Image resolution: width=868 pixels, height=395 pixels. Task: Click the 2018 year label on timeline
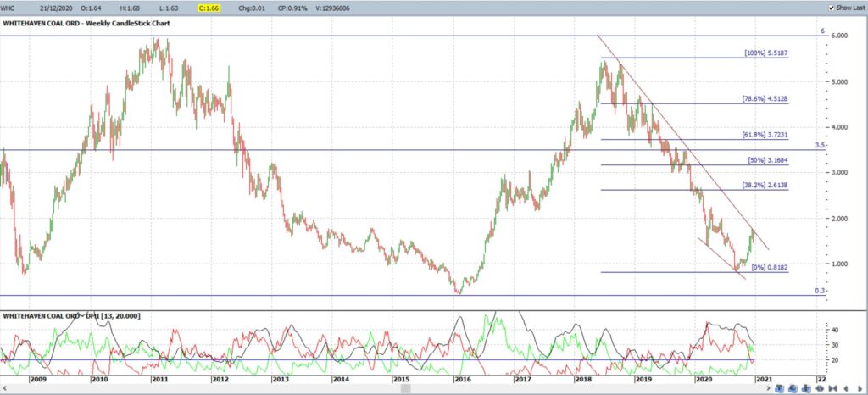click(583, 380)
